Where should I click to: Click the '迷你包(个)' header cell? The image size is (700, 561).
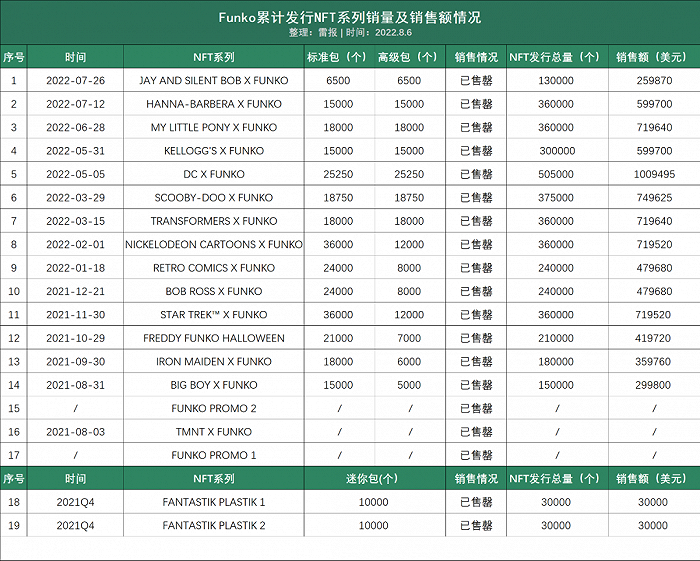(x=373, y=479)
